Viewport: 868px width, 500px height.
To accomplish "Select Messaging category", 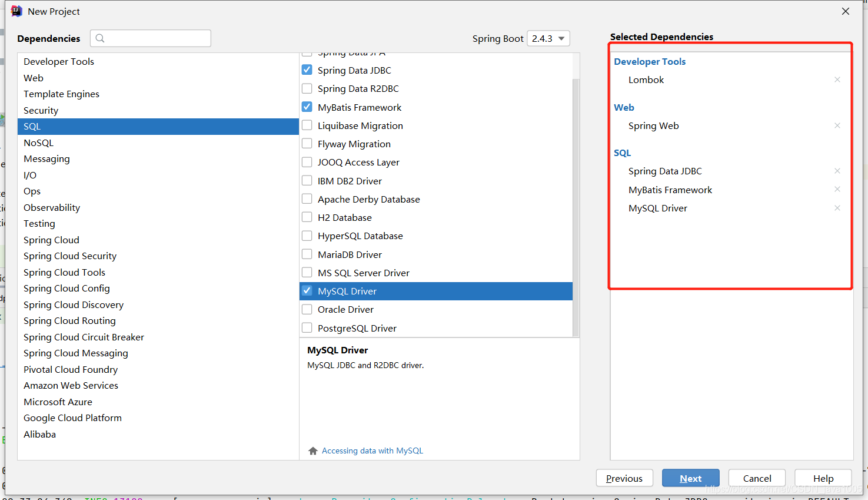I will (x=158, y=158).
